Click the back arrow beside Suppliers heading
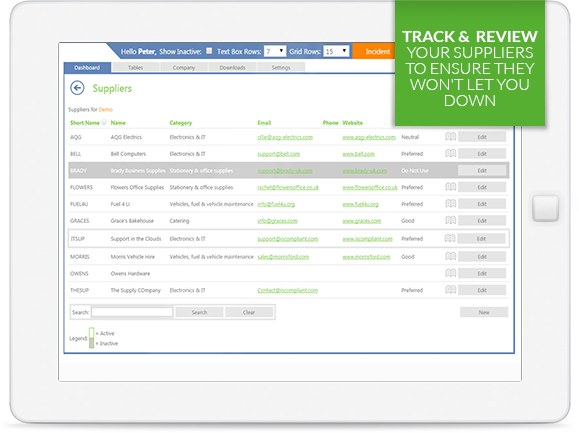The height and width of the screenshot is (433, 579). (x=77, y=88)
